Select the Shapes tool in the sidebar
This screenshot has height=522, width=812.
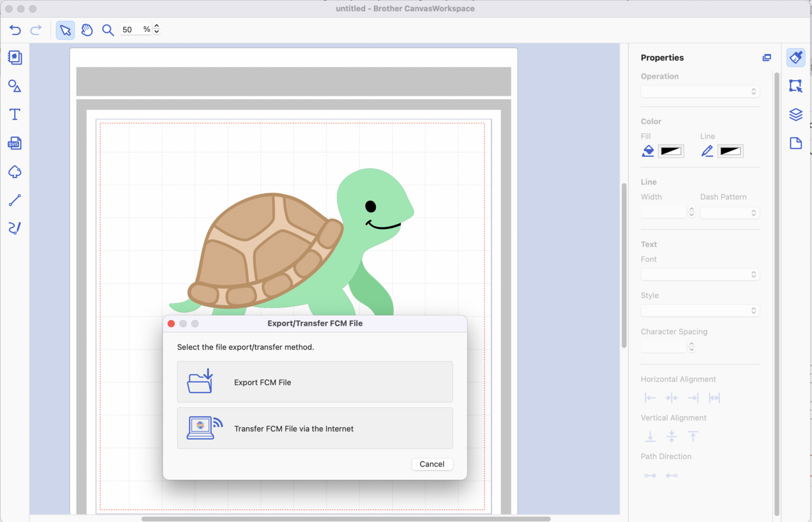[x=14, y=86]
